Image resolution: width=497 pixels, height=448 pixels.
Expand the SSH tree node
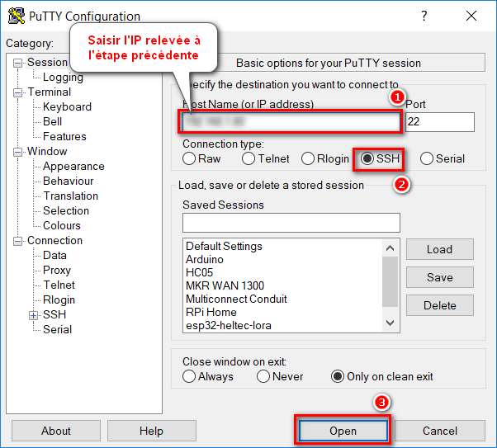33,315
